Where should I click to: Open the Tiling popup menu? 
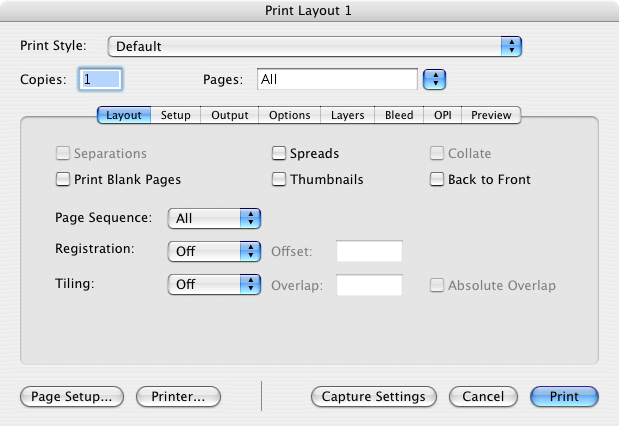coord(214,284)
